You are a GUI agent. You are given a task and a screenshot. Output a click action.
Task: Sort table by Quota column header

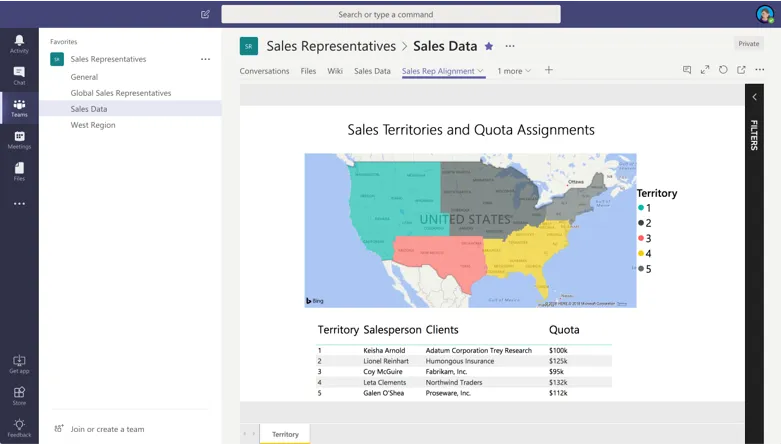click(564, 329)
